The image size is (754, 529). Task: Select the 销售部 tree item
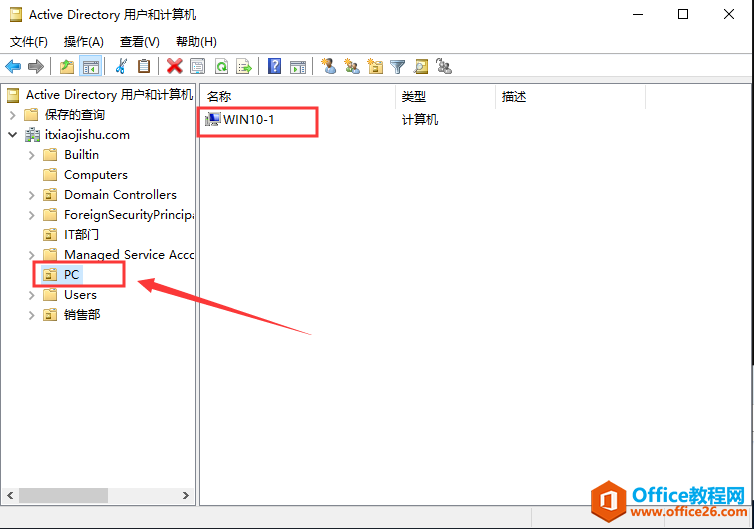[x=82, y=315]
